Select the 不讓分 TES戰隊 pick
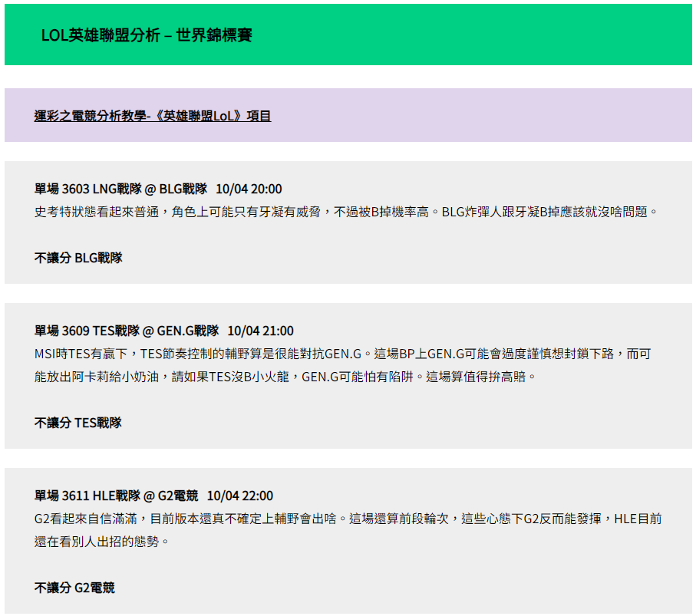This screenshot has height=616, width=696. pyautogui.click(x=78, y=423)
